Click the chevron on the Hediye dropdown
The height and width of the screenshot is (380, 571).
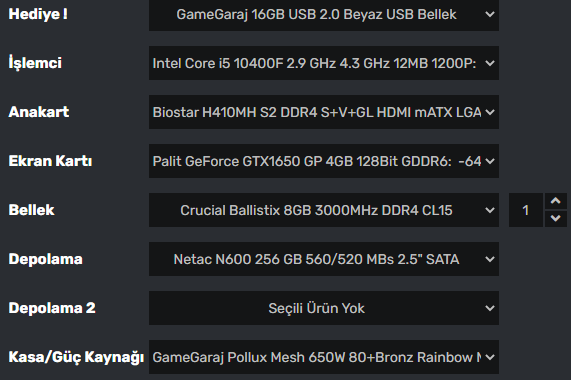[490, 15]
